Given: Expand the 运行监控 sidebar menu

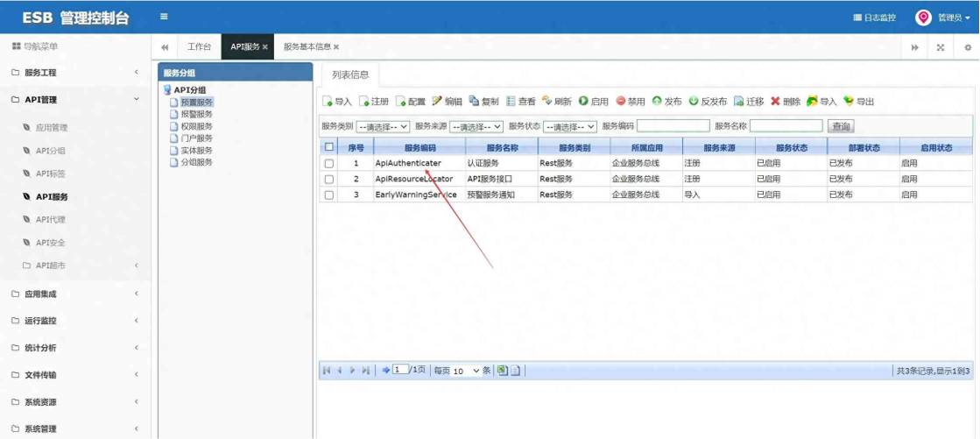Looking at the screenshot, I should (x=75, y=320).
